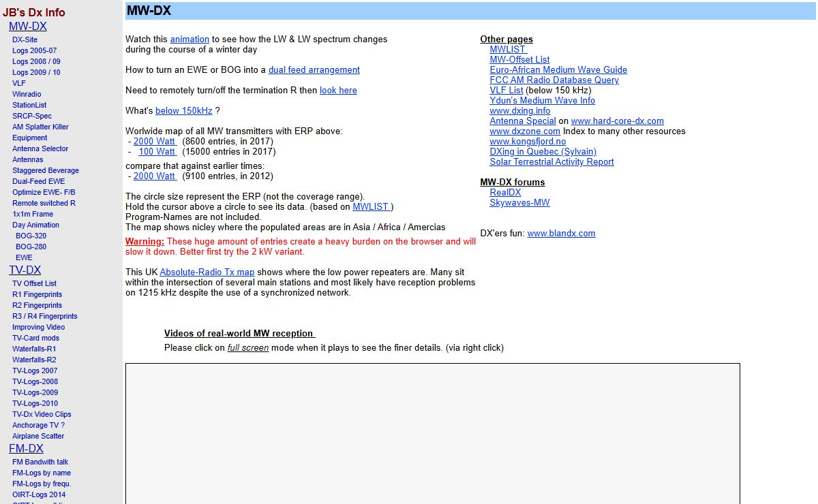Open TV-Logs 2007 sidebar link

click(35, 371)
